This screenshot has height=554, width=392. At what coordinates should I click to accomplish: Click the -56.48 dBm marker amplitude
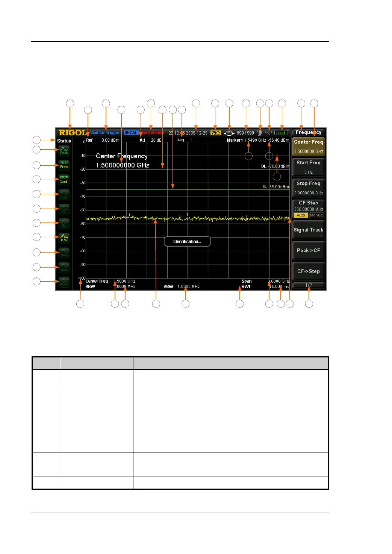(278, 140)
